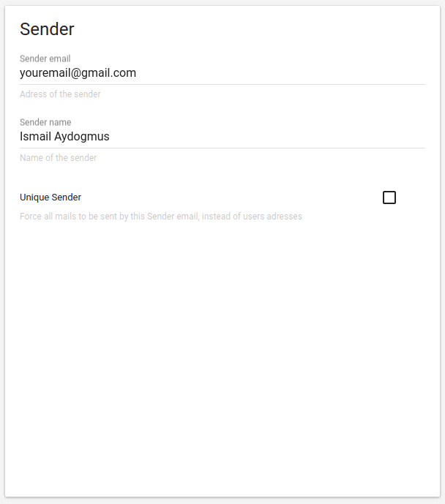Click the 'youremail' part of the address
Image resolution: width=445 pixels, height=504 pixels.
point(45,73)
